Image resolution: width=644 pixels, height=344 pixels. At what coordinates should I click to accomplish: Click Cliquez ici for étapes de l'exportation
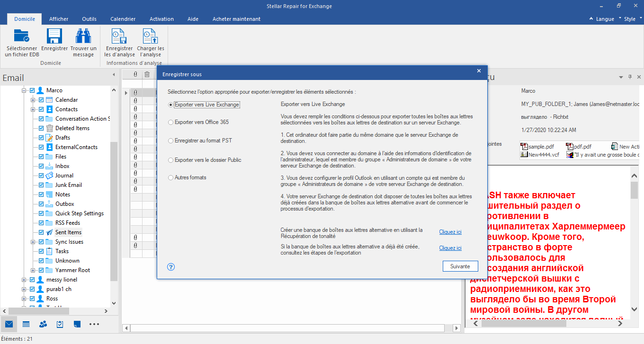point(450,248)
